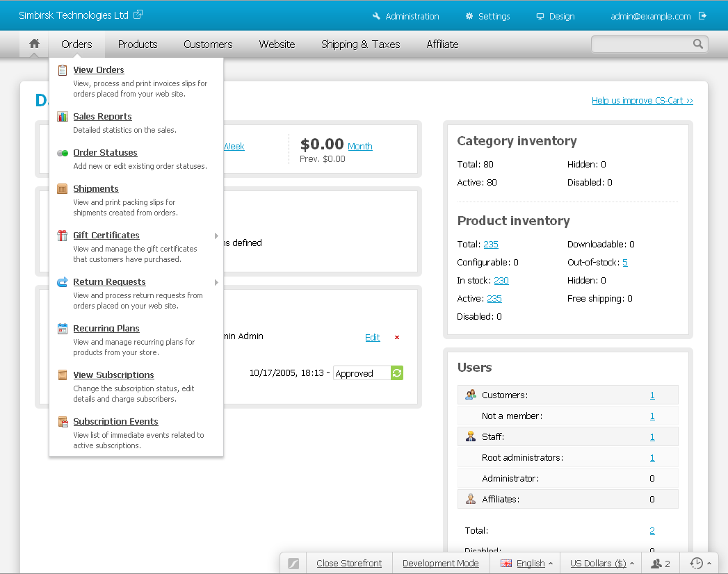This screenshot has width=728, height=574.
Task: Expand the Gift Certificates submenu arrow
Action: (x=216, y=236)
